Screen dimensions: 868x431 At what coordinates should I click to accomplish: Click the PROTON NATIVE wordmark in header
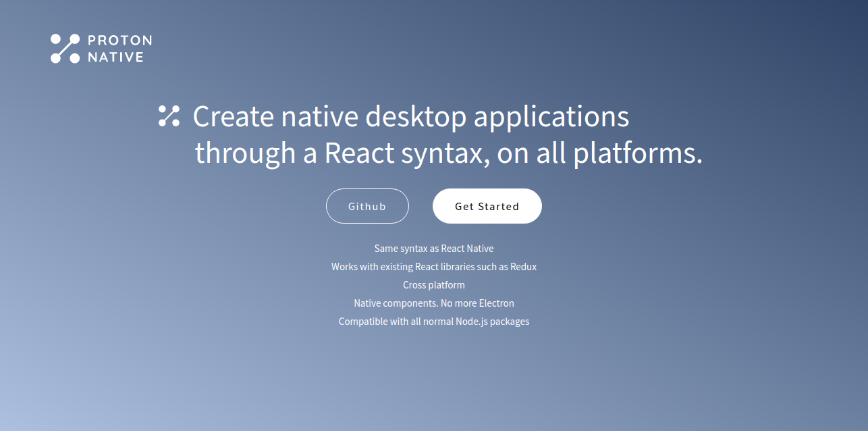click(120, 49)
